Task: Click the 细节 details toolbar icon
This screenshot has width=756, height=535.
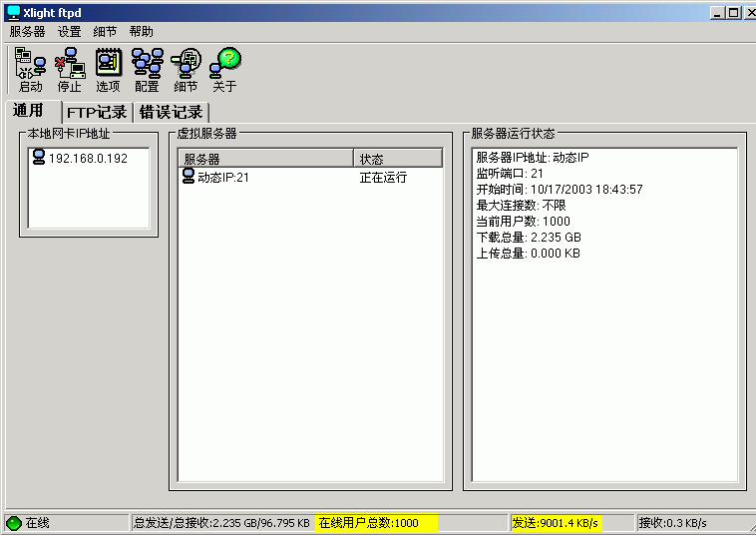Action: tap(186, 70)
